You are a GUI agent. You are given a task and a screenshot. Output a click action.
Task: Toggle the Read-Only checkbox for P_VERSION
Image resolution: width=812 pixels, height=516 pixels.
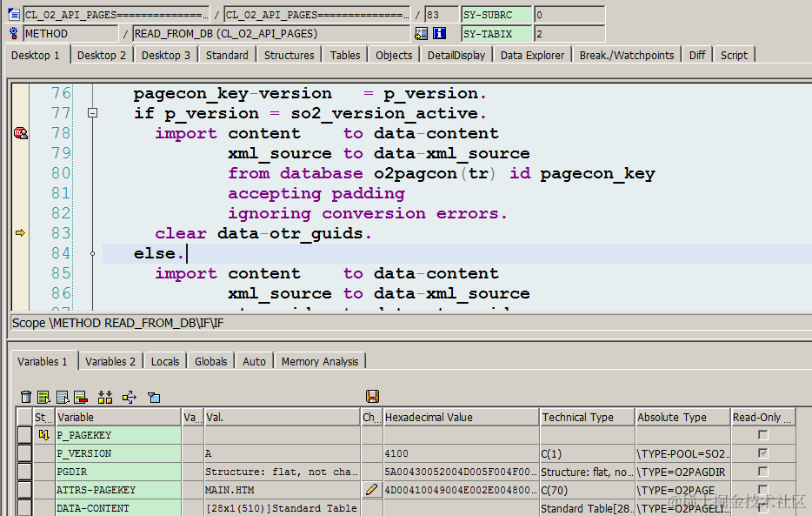762,452
